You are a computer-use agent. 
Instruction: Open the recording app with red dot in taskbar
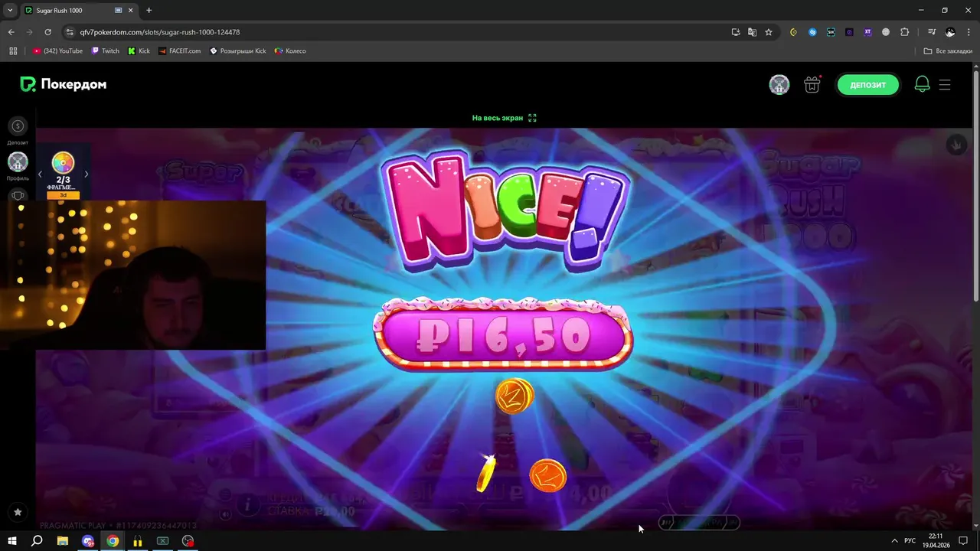[x=188, y=541]
